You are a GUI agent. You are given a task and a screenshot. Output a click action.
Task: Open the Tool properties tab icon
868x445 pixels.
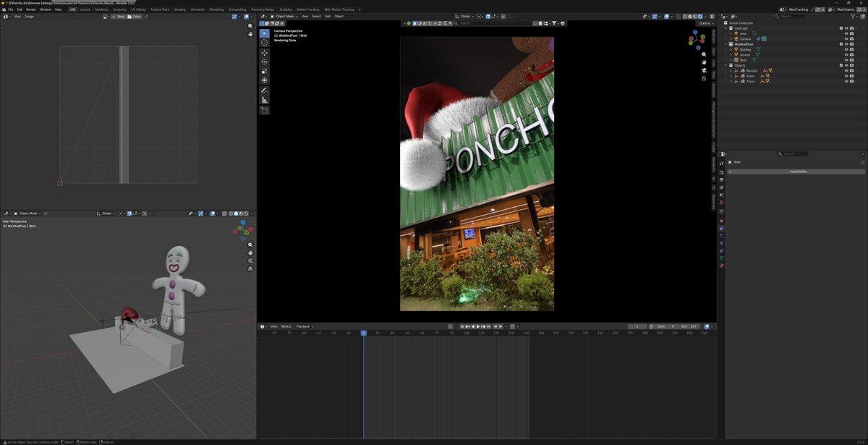pyautogui.click(x=721, y=164)
